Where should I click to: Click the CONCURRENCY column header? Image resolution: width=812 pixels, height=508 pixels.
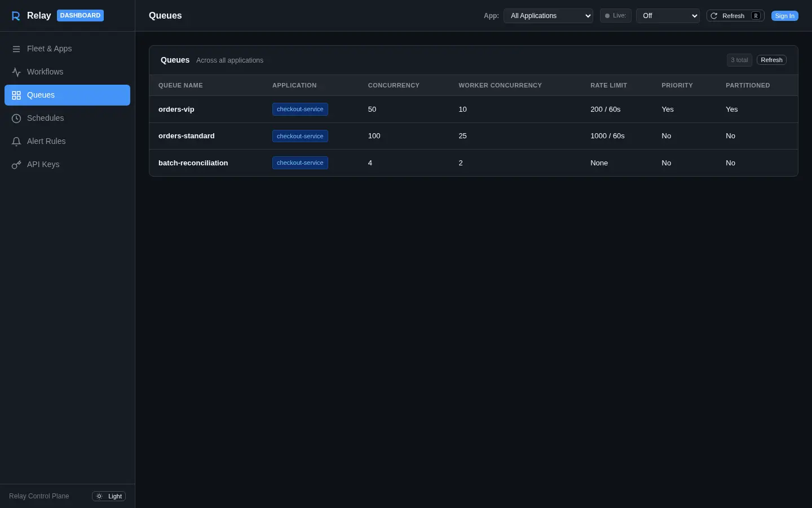point(394,85)
